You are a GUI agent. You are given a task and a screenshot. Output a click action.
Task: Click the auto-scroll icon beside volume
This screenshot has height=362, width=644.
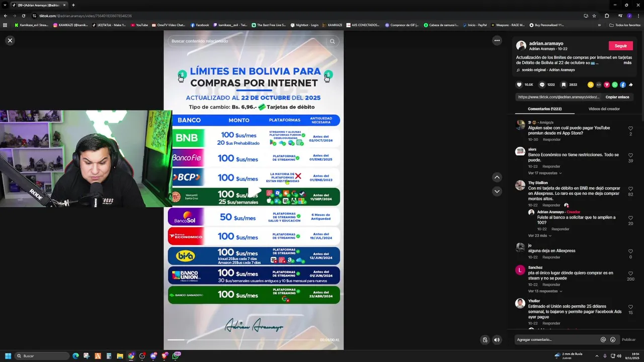(x=485, y=340)
